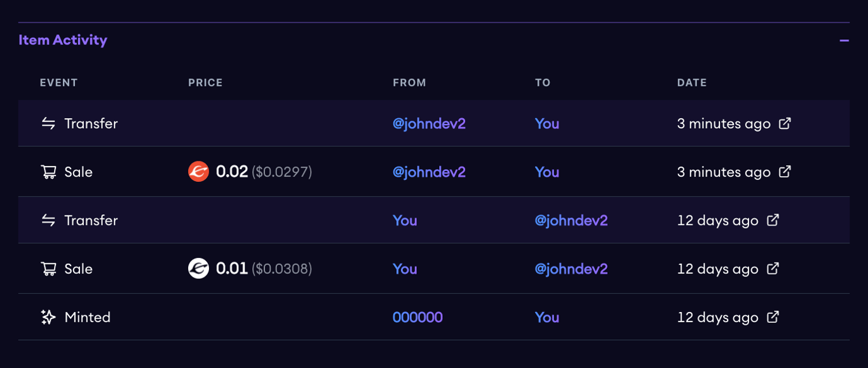Collapse the Item Activity section with minus
This screenshot has height=368, width=868.
click(844, 41)
